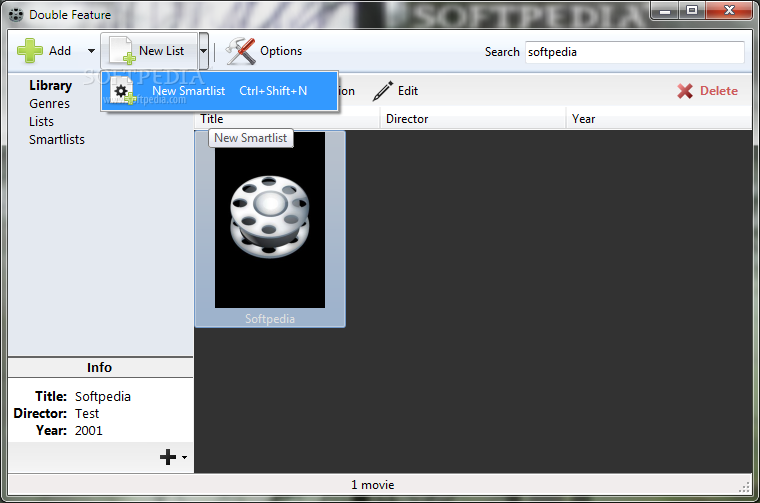Open Smartlists in the sidebar

click(57, 140)
